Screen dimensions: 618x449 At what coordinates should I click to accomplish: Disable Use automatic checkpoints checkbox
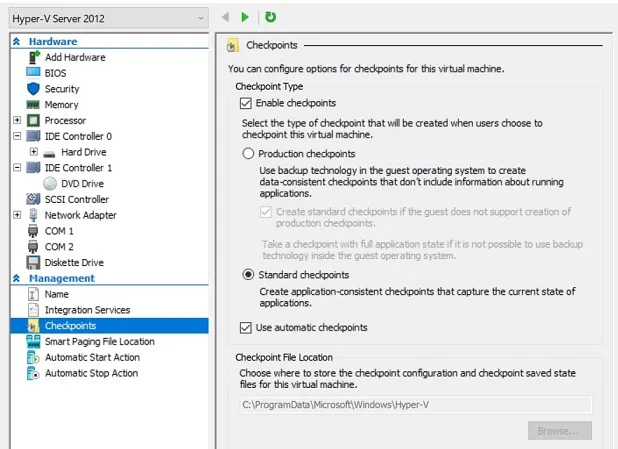246,327
